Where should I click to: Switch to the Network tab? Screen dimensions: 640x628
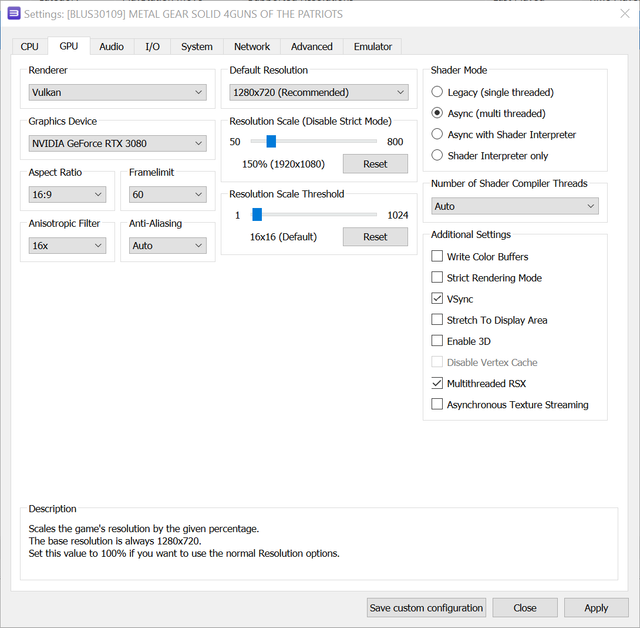[252, 47]
